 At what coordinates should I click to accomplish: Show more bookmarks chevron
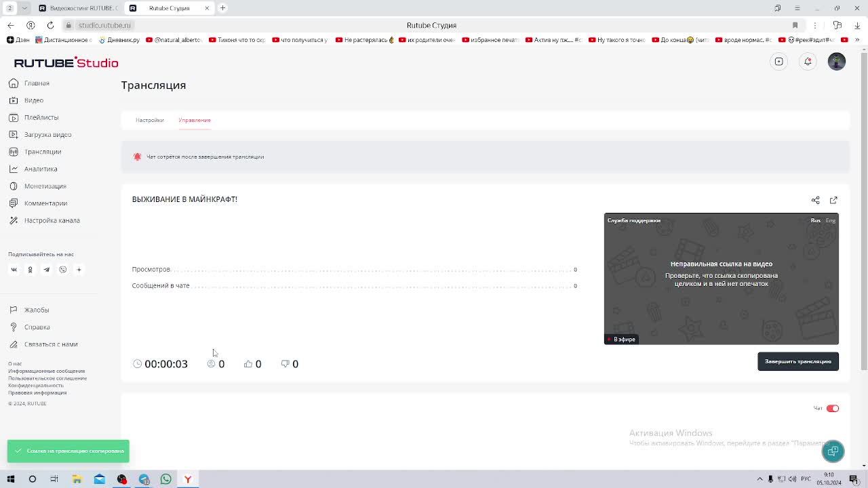[858, 40]
